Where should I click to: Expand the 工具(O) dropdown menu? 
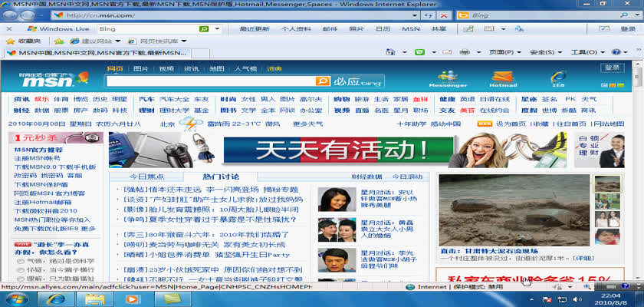[584, 52]
